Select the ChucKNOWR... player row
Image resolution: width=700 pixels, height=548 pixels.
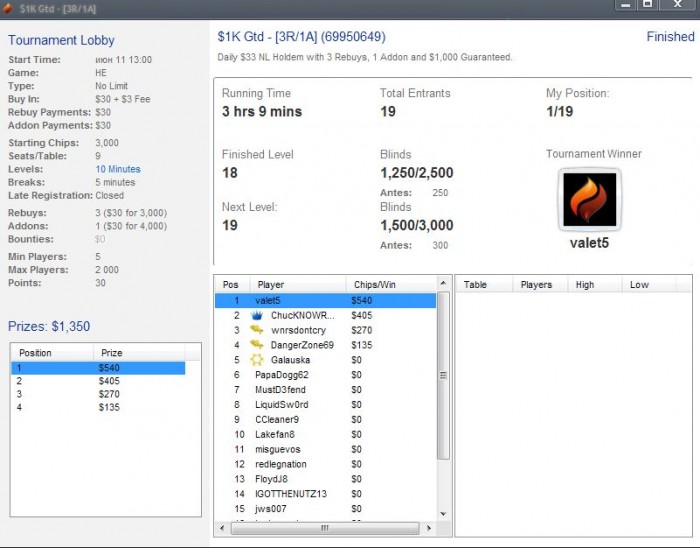pyautogui.click(x=325, y=316)
